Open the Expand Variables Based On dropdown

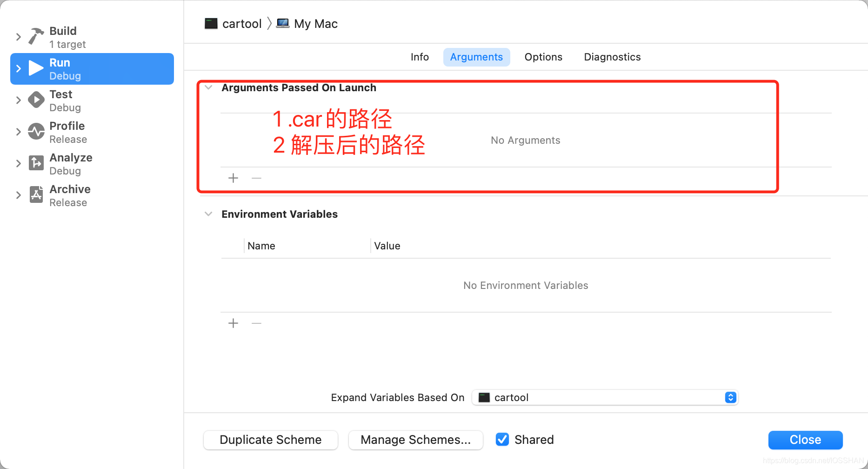(730, 397)
